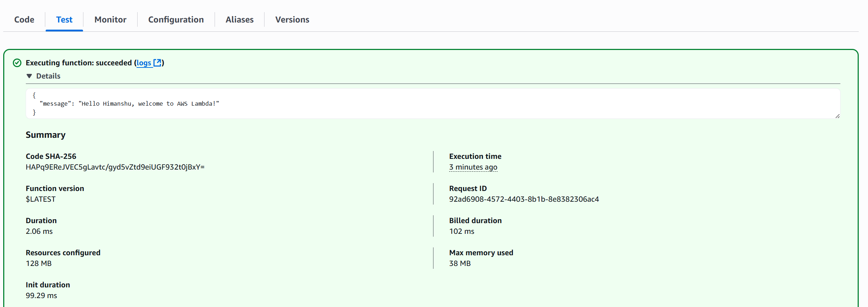Click the $LATEST function version value

pos(41,199)
